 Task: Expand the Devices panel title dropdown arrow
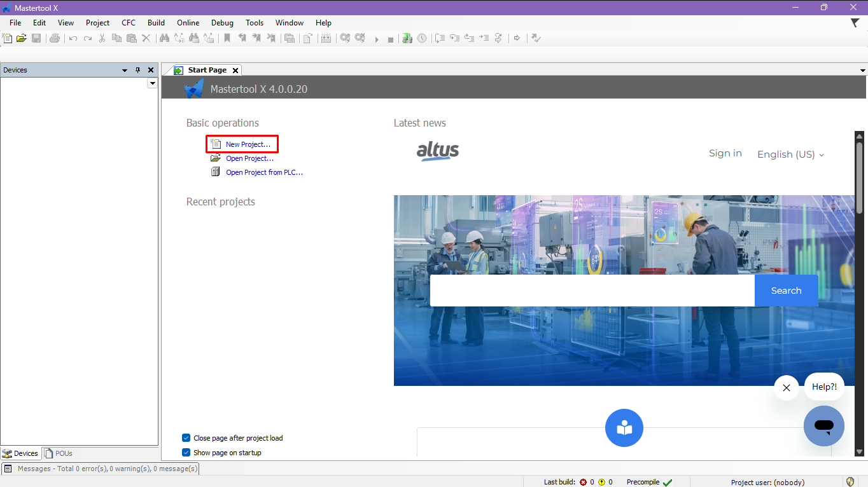(125, 70)
